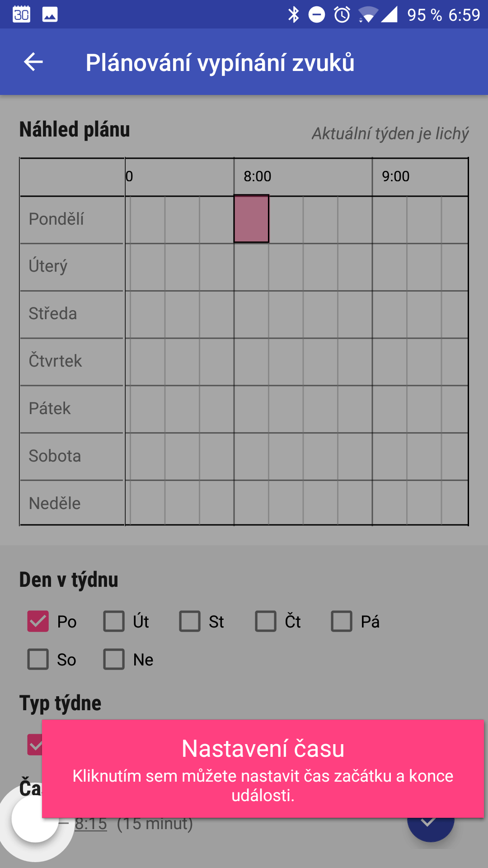Tap the 8:15 end time link
The width and height of the screenshot is (488, 868).
(91, 825)
